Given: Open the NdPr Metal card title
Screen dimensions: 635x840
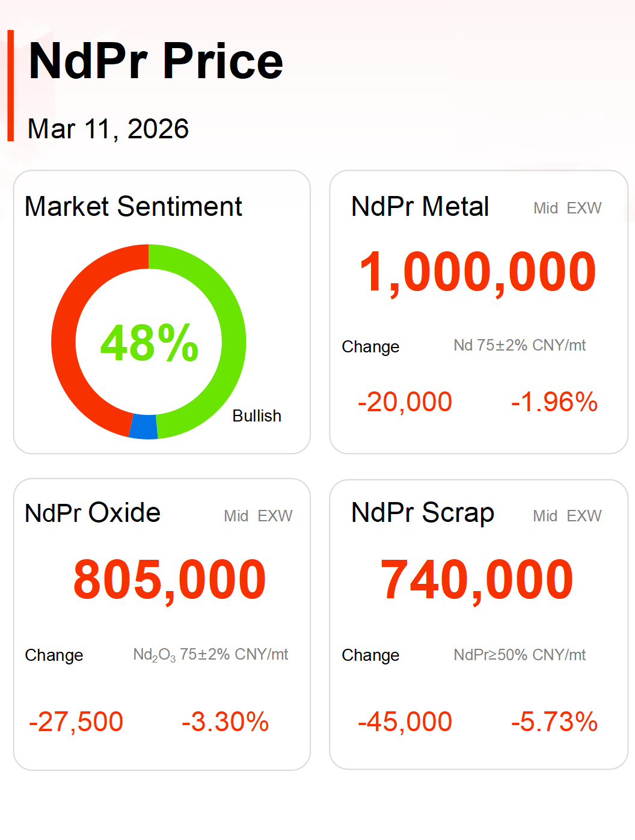Looking at the screenshot, I should coord(420,206).
